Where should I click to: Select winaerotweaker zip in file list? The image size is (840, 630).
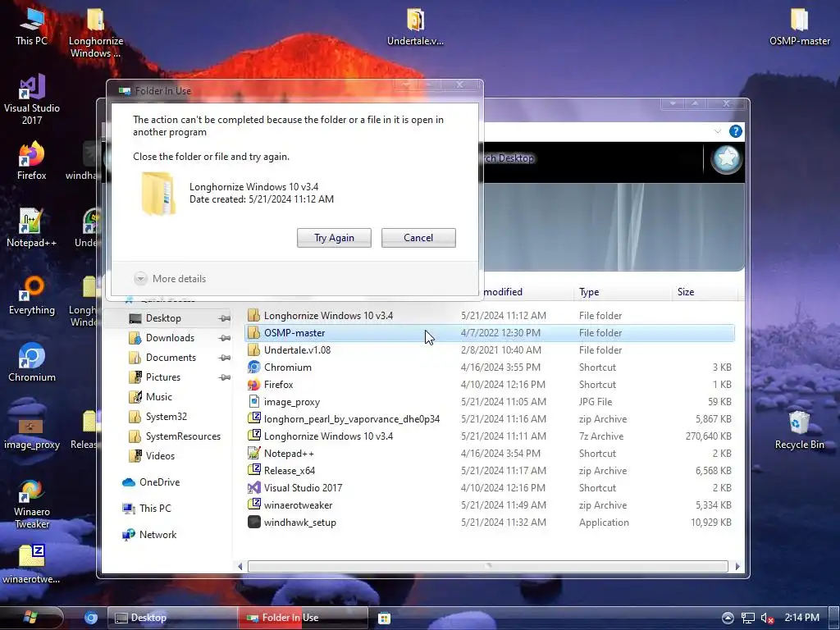click(x=490, y=505)
